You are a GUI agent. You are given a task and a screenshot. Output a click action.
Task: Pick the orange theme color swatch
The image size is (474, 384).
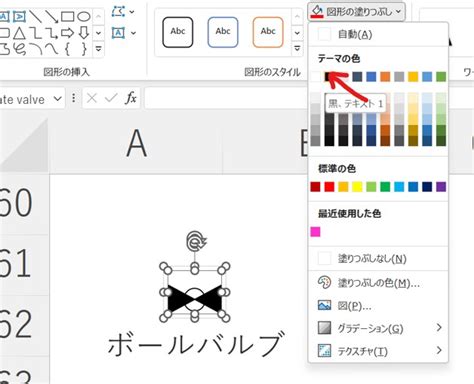coord(385,77)
